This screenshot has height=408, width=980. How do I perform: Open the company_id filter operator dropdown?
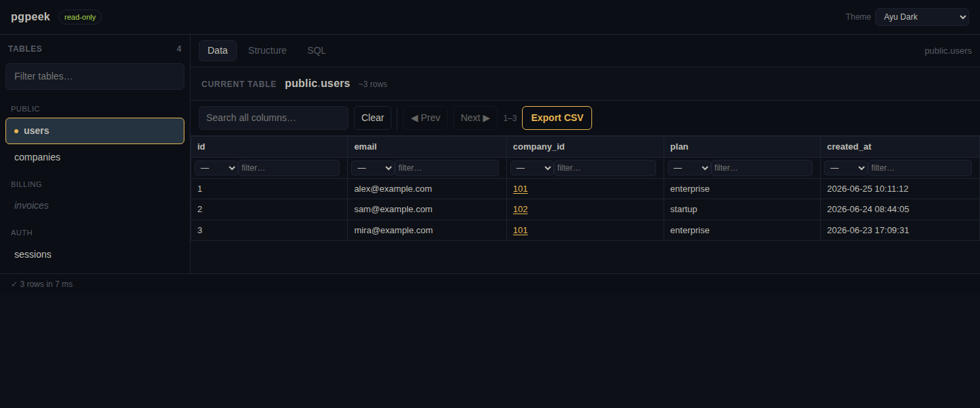point(532,168)
